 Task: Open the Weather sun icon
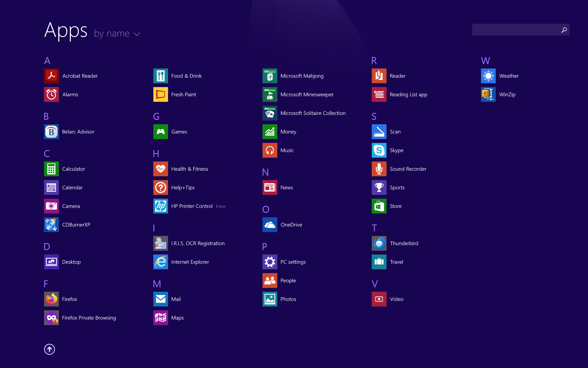point(488,76)
